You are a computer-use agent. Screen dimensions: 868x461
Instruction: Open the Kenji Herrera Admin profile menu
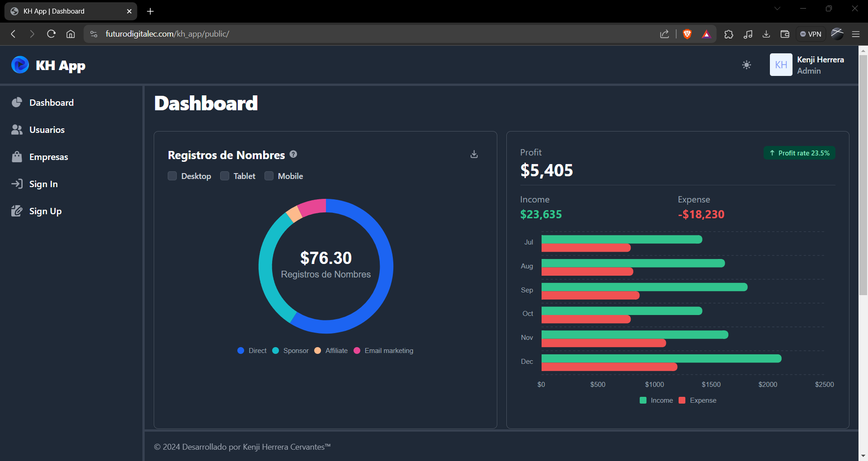pos(807,65)
